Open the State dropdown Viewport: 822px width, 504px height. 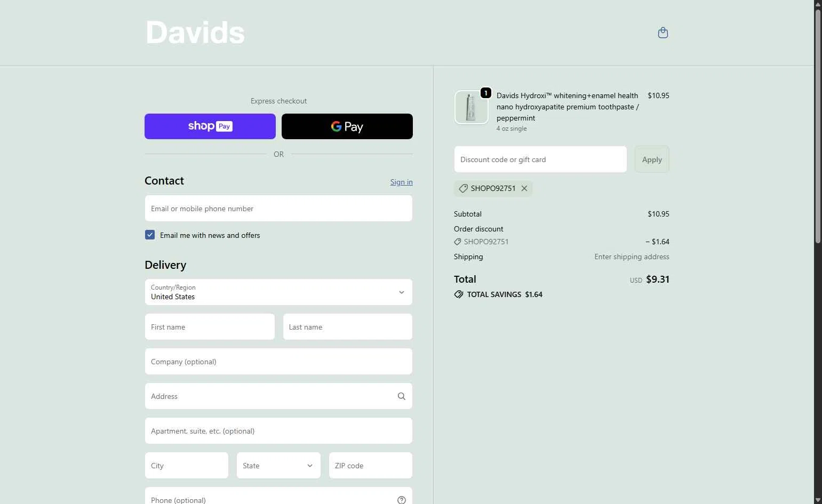click(x=278, y=466)
